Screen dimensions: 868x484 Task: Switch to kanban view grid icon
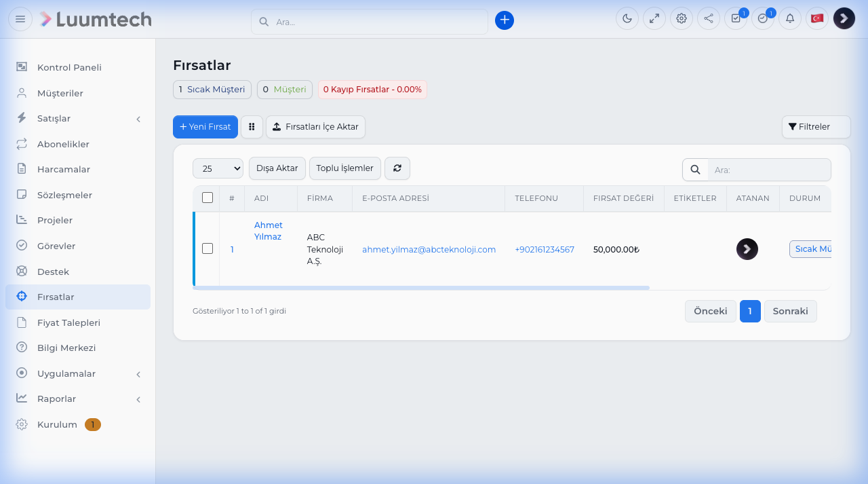coord(252,127)
